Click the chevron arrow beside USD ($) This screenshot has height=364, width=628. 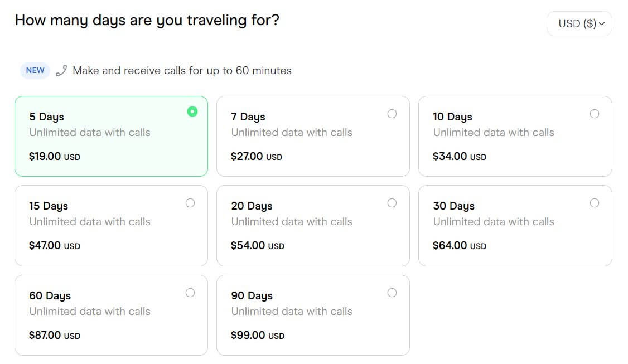602,24
